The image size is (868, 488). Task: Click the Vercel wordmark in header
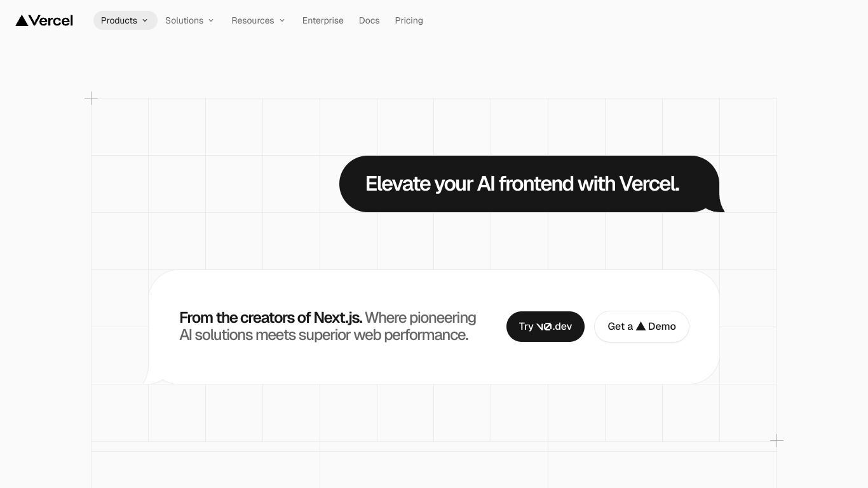51,20
